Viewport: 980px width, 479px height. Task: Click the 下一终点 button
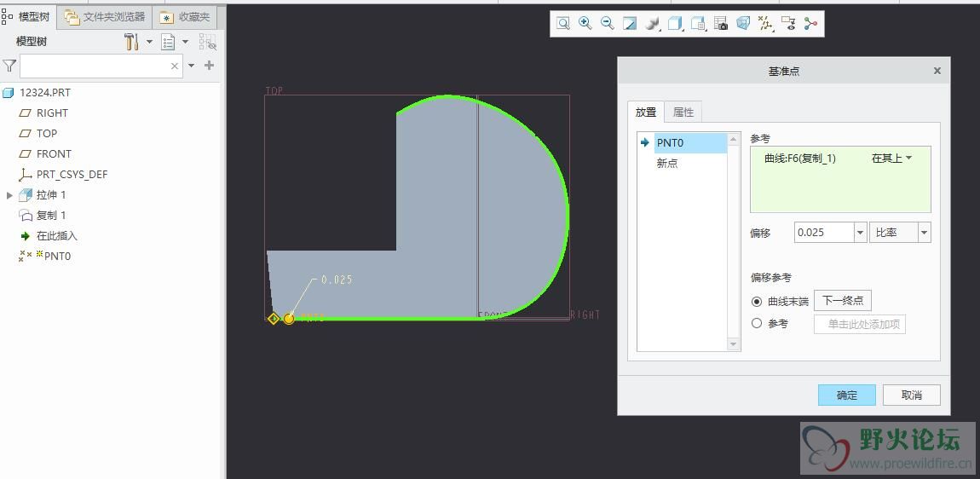[x=842, y=301]
